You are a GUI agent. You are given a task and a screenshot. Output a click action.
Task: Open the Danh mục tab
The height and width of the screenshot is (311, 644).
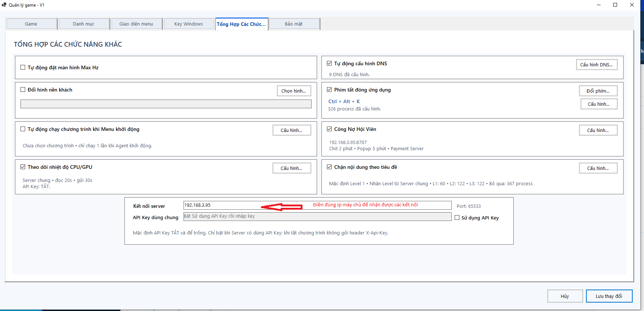pyautogui.click(x=84, y=24)
